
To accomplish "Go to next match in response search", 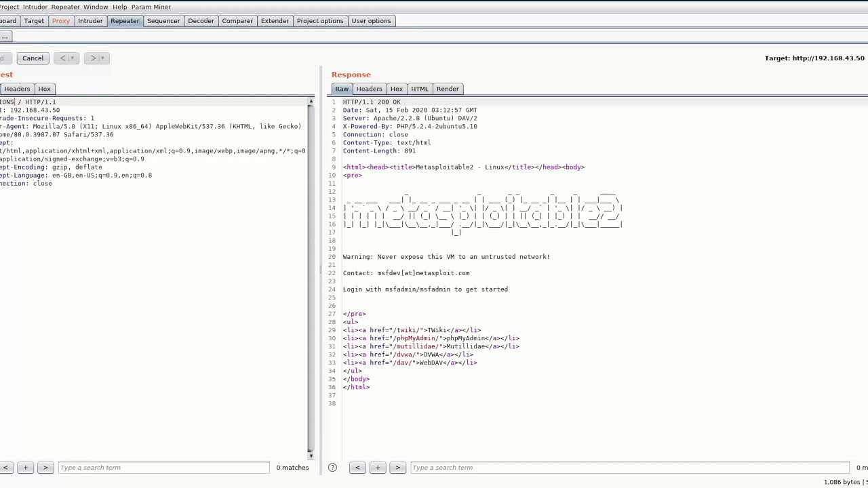I will pos(398,468).
